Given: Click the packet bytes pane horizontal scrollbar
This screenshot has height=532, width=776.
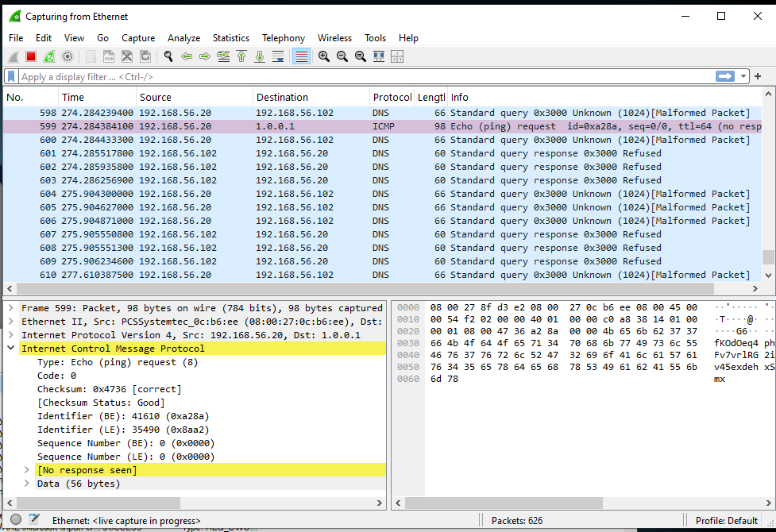Looking at the screenshot, I should (504, 503).
